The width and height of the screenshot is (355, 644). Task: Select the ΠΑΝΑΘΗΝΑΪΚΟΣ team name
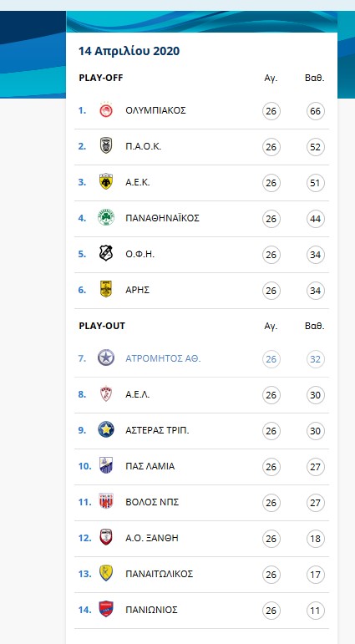click(162, 218)
